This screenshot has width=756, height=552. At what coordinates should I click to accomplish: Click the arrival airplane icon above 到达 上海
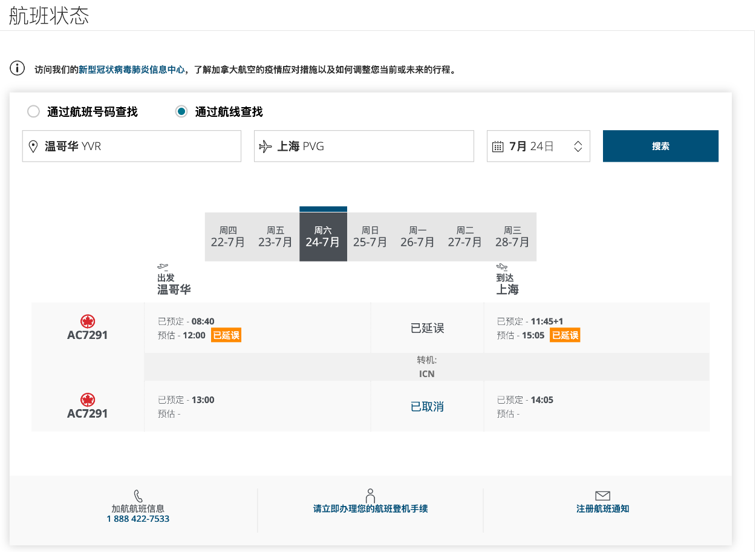502,265
